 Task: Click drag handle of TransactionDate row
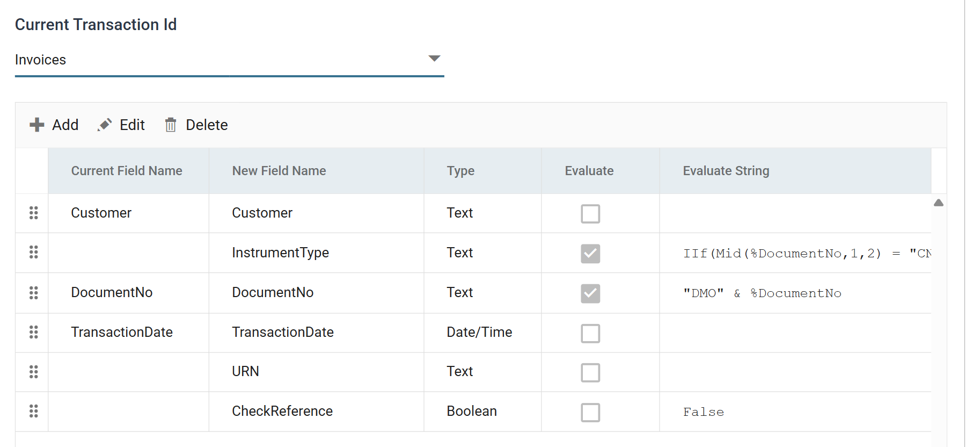[33, 332]
